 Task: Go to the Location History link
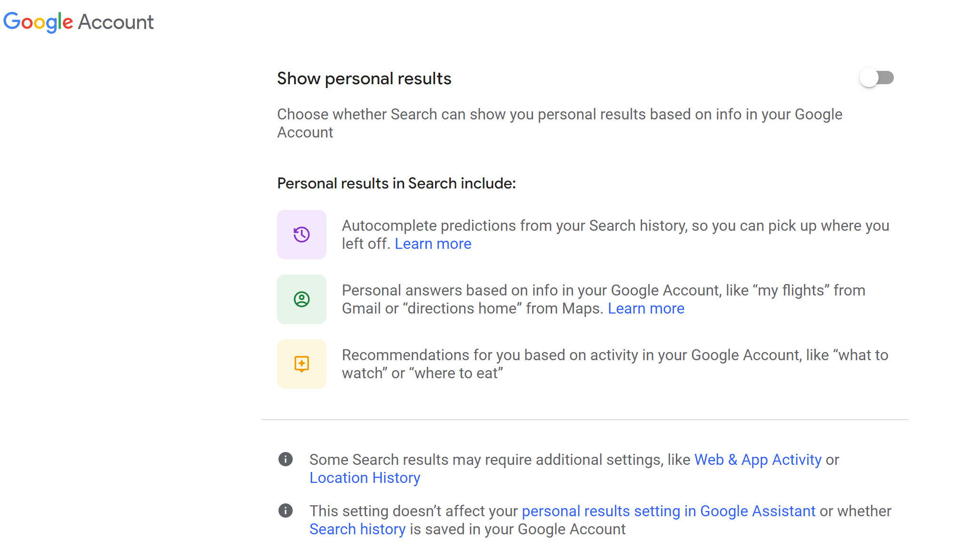click(365, 478)
